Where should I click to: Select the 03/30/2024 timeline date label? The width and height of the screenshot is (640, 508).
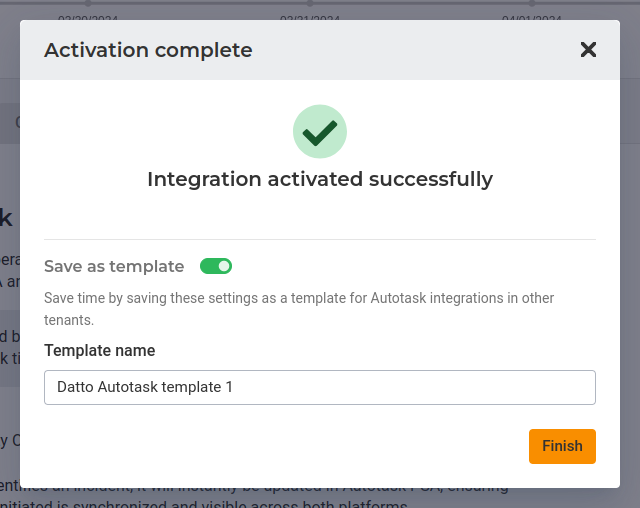(x=89, y=18)
